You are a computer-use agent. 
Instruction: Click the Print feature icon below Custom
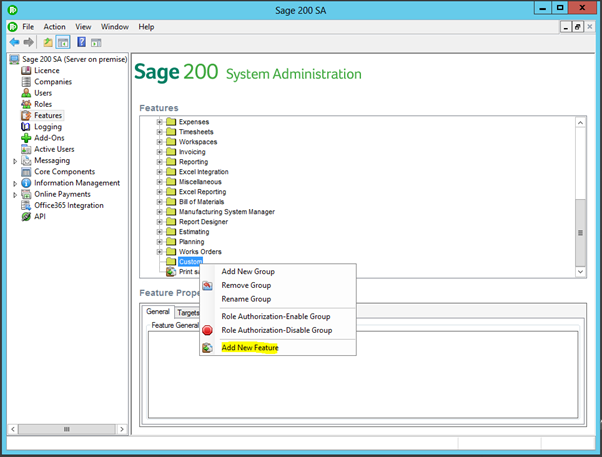(171, 272)
